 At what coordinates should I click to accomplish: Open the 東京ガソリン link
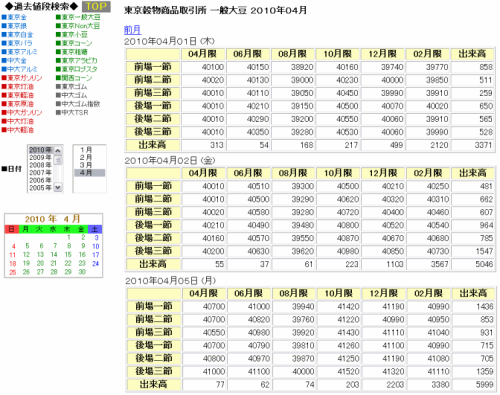click(25, 78)
